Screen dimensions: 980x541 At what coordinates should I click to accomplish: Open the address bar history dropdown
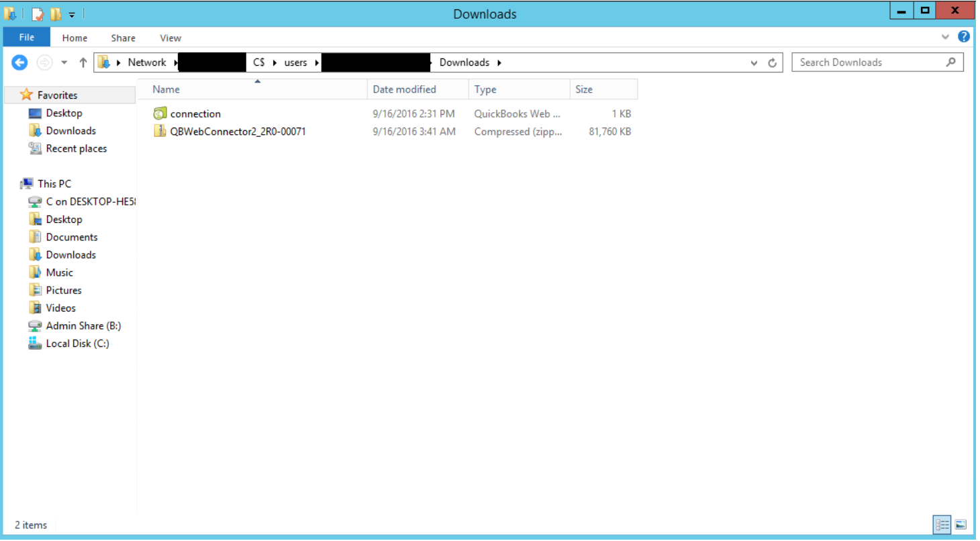click(754, 62)
